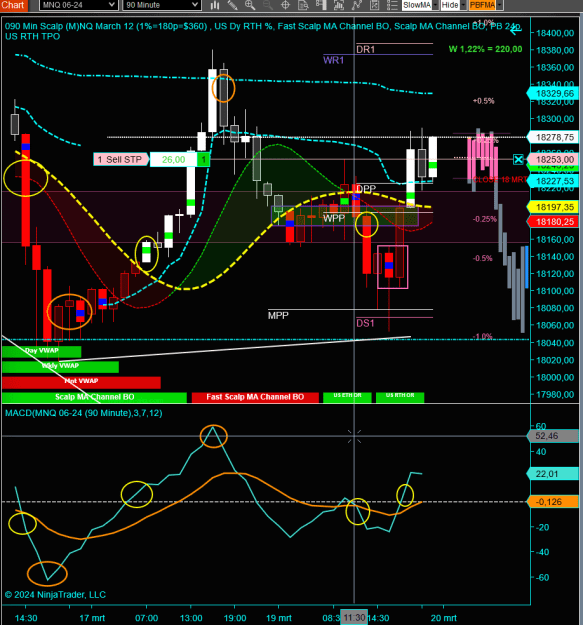Select the 1 Sell STP order flag
Viewport: 583px width, 625px height.
pos(121,159)
